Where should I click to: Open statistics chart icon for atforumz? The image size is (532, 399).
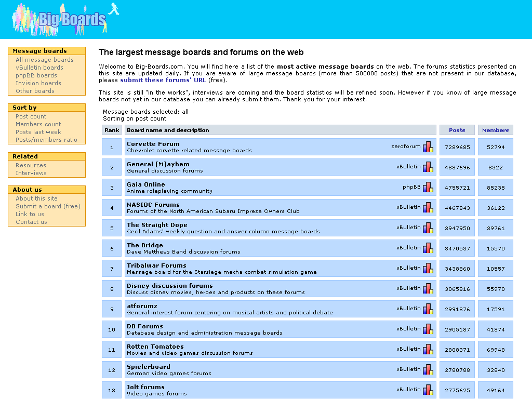pos(428,309)
